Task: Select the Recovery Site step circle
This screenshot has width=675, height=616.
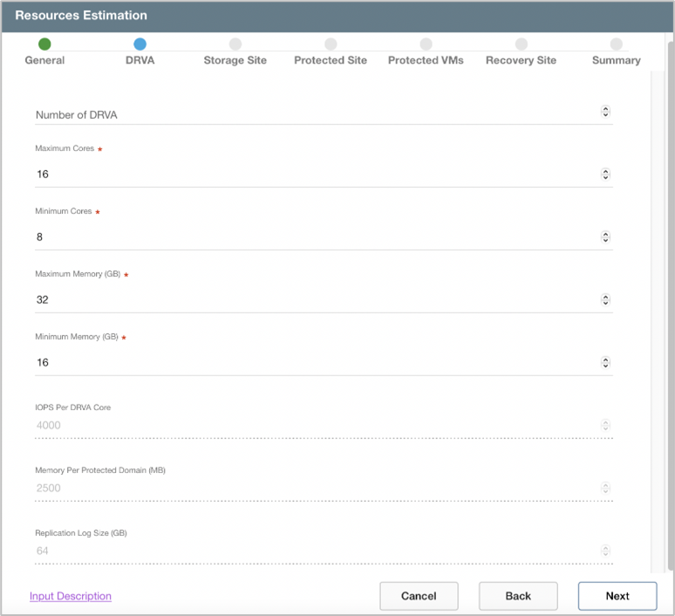Action: [x=522, y=44]
